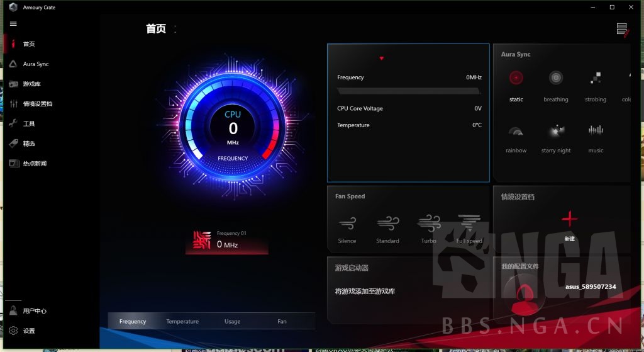This screenshot has width=644, height=352.
Task: Click the Temperature 0°C row
Action: point(409,125)
